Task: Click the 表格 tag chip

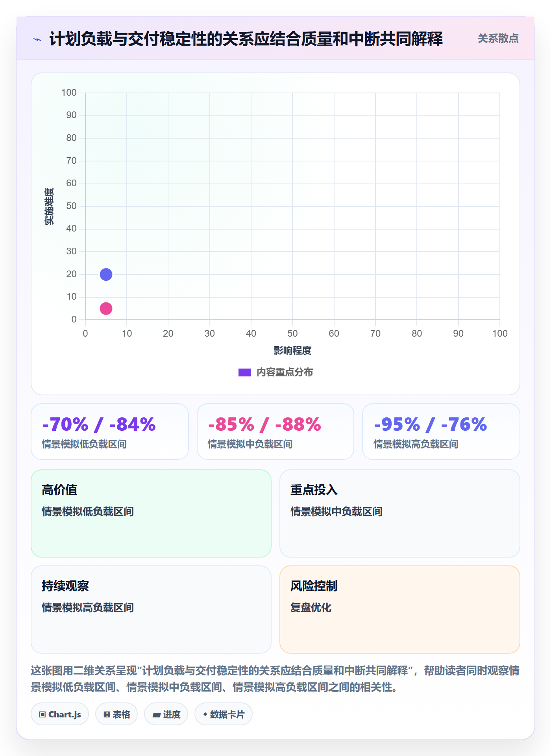Action: pos(116,714)
